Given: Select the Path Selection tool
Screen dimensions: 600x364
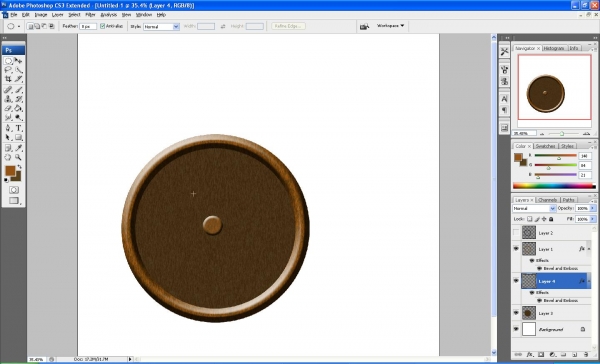Looking at the screenshot, I should 8,137.
